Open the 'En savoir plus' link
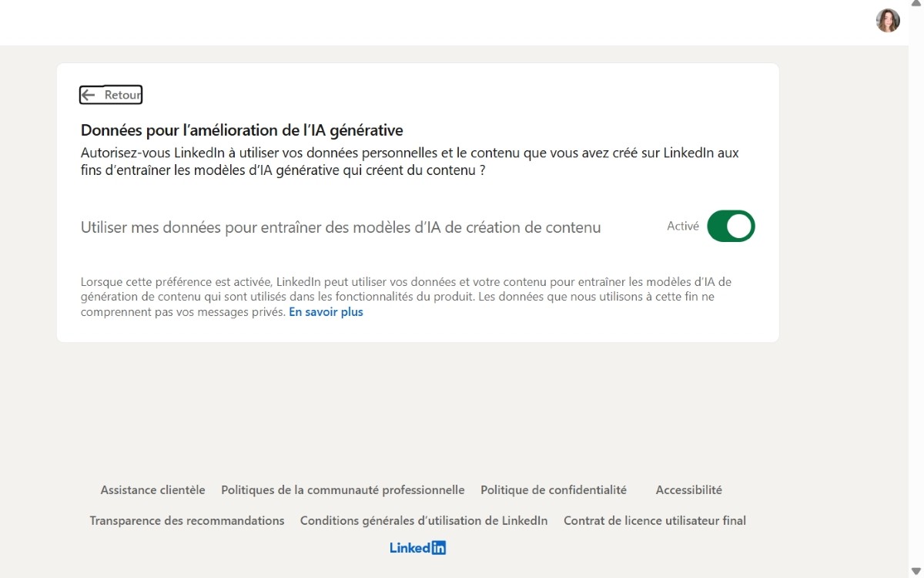 (326, 311)
